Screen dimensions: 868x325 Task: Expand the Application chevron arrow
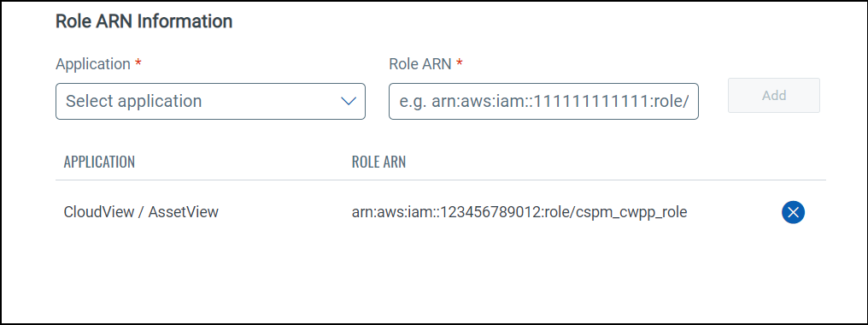pyautogui.click(x=348, y=102)
